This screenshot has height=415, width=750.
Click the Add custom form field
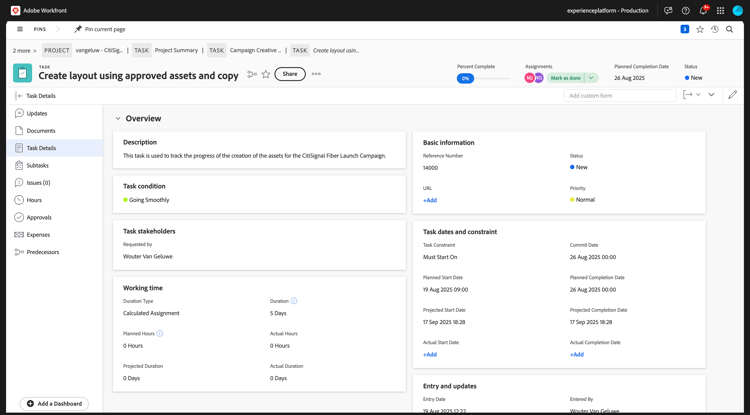[620, 95]
